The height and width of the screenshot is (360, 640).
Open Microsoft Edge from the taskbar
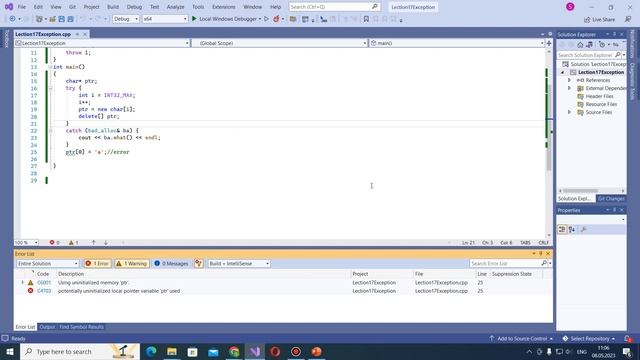tap(151, 351)
